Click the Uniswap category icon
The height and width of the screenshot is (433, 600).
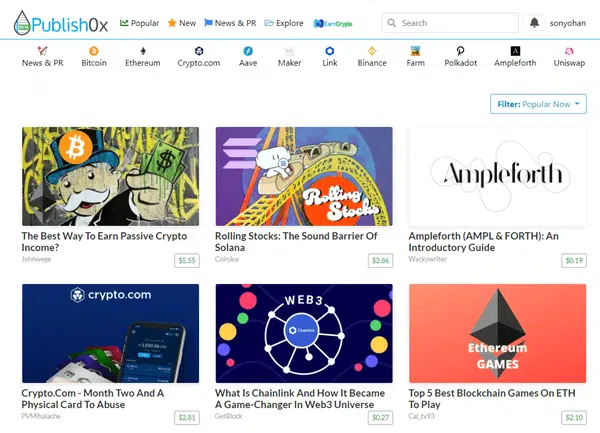[569, 51]
